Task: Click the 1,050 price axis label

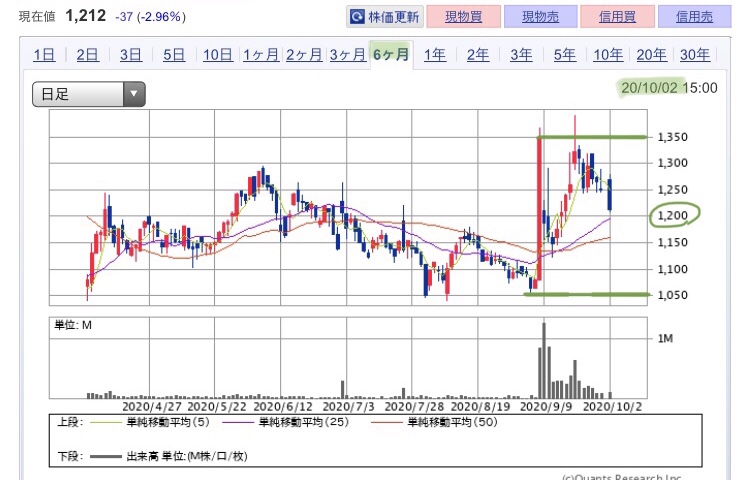Action: tap(672, 295)
